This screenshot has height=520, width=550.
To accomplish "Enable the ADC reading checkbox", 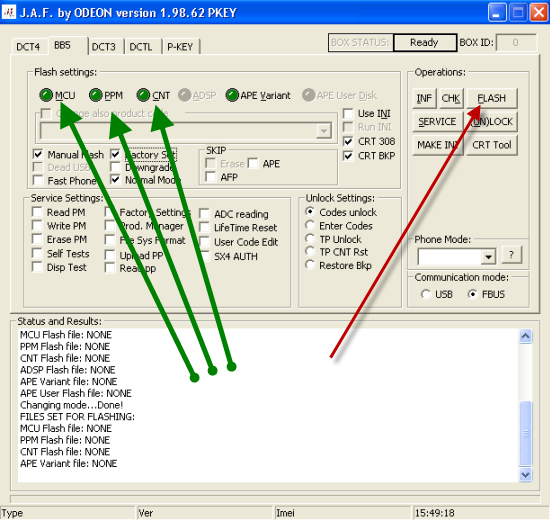I will click(x=204, y=214).
